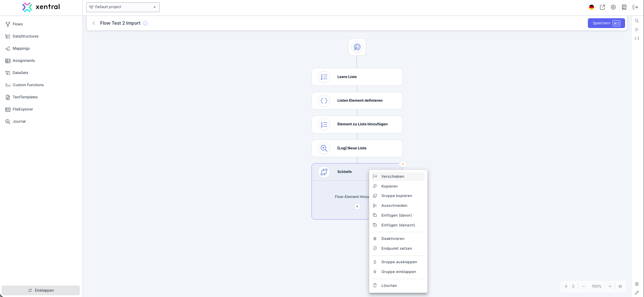Choose Verschieben from the context menu
Viewport: 644px width, 297px height.
pos(392,176)
